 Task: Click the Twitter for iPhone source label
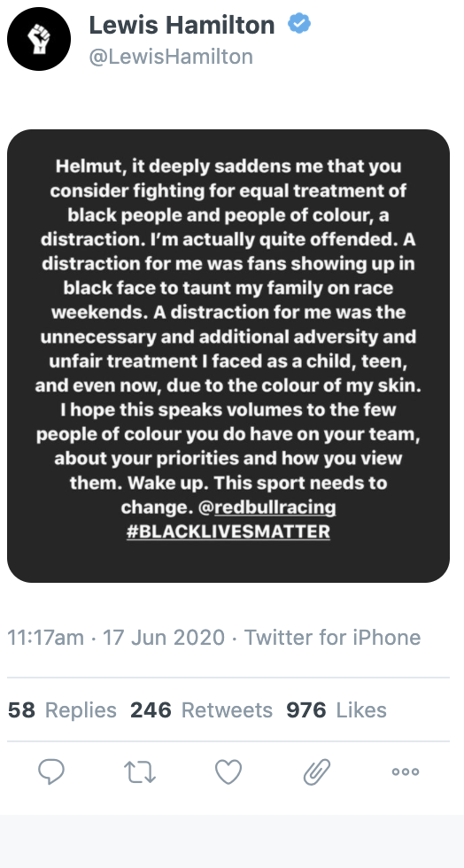(332, 637)
